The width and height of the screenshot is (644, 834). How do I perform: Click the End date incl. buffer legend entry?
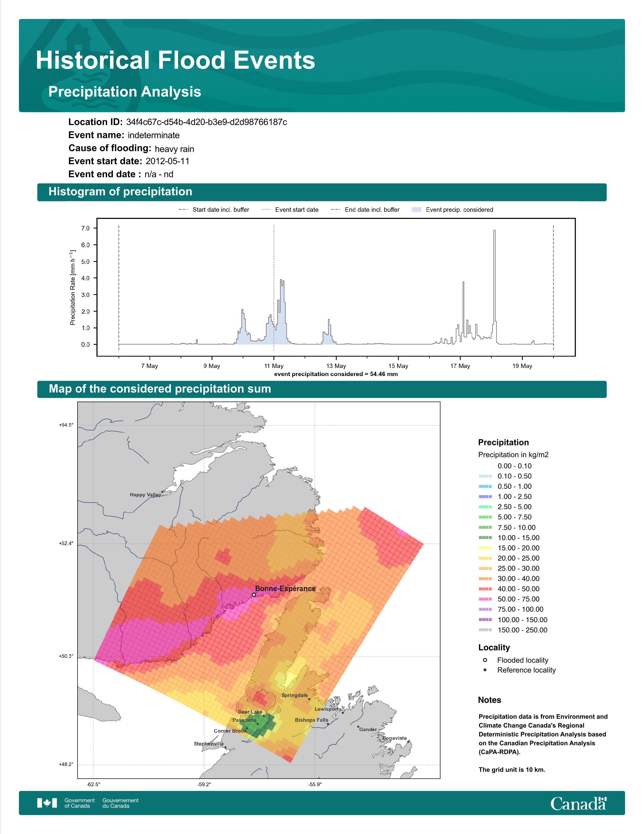click(365, 210)
